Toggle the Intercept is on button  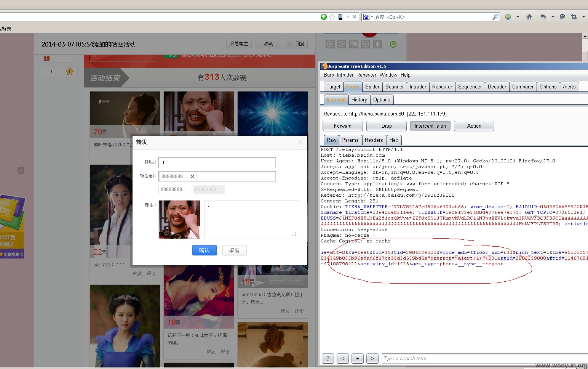coord(430,126)
